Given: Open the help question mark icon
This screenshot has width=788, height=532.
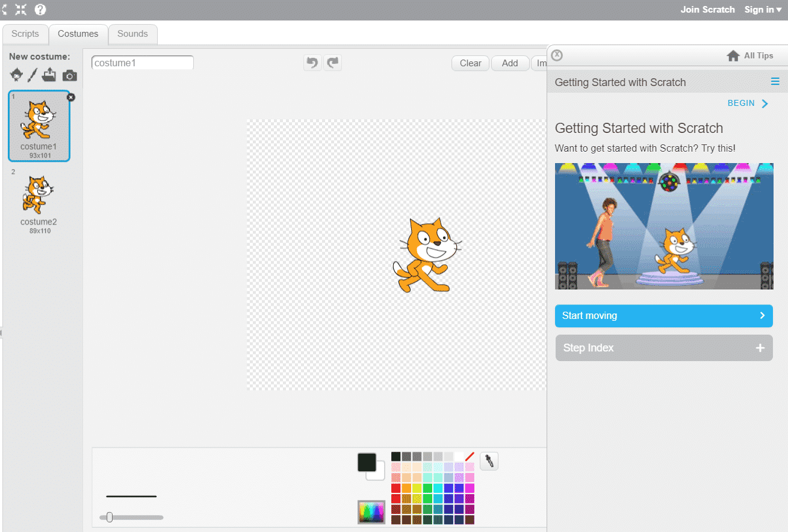Looking at the screenshot, I should (x=40, y=10).
